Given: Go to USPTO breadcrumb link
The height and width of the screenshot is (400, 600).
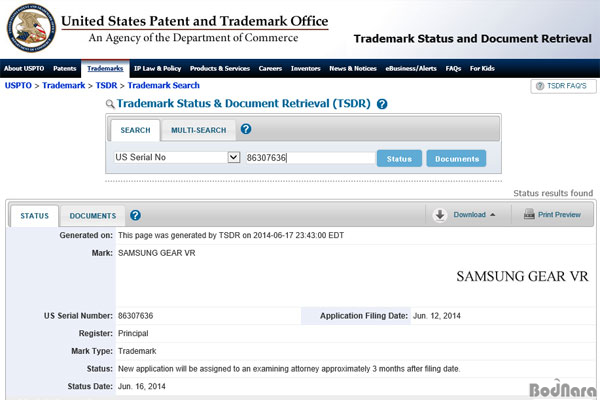Looking at the screenshot, I should (x=18, y=85).
